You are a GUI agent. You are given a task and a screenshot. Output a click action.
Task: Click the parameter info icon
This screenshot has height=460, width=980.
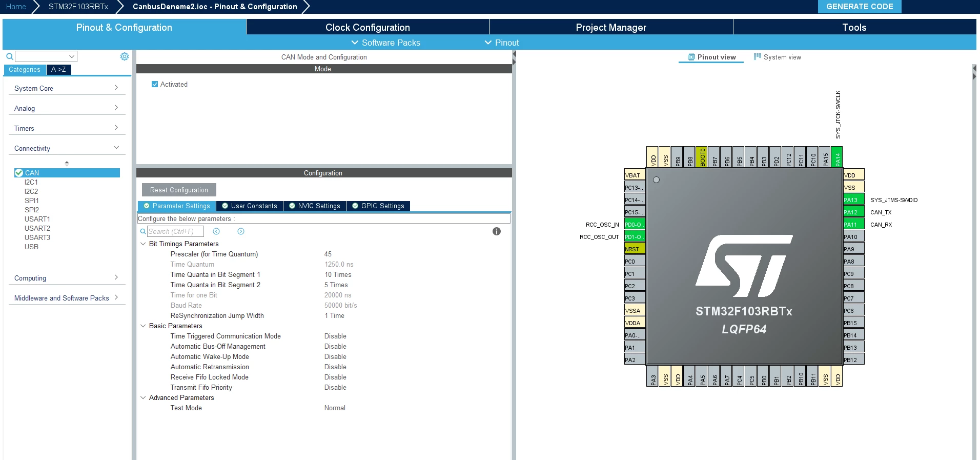point(496,231)
